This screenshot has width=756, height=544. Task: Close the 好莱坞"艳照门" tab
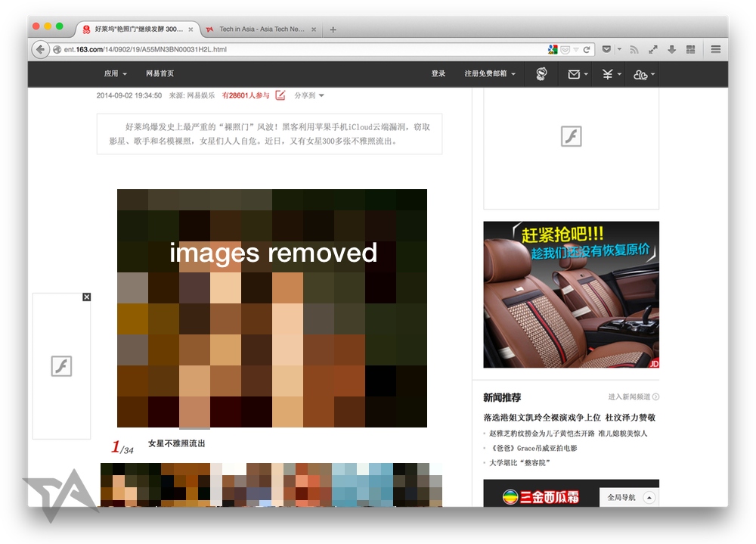coord(191,30)
